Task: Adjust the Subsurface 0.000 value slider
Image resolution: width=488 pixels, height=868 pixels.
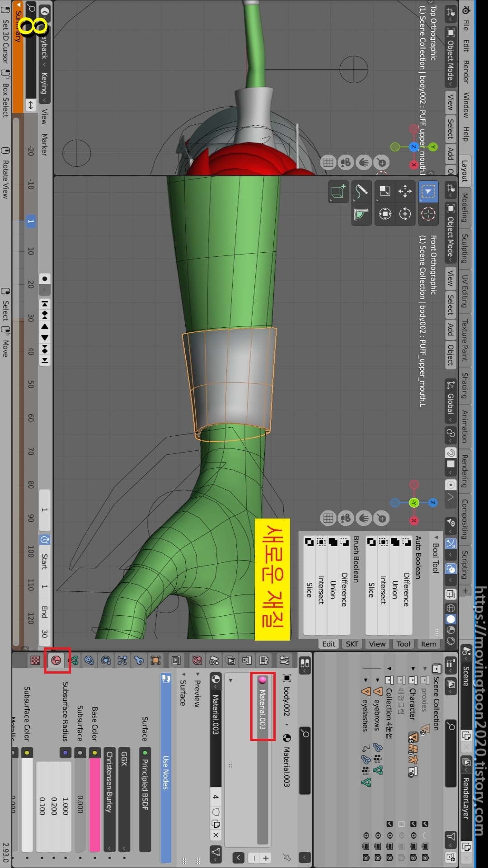Action: click(80, 805)
